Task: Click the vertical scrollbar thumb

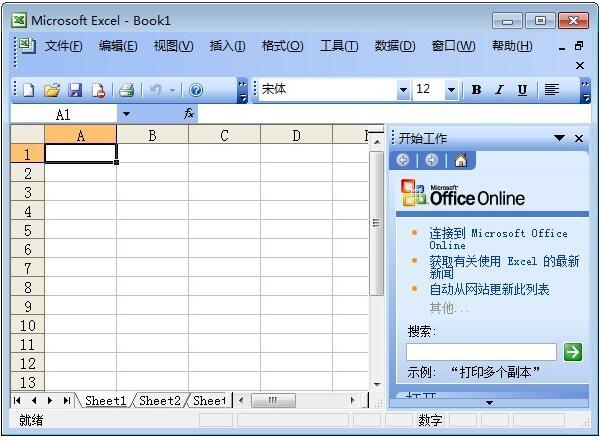Action: point(376,223)
